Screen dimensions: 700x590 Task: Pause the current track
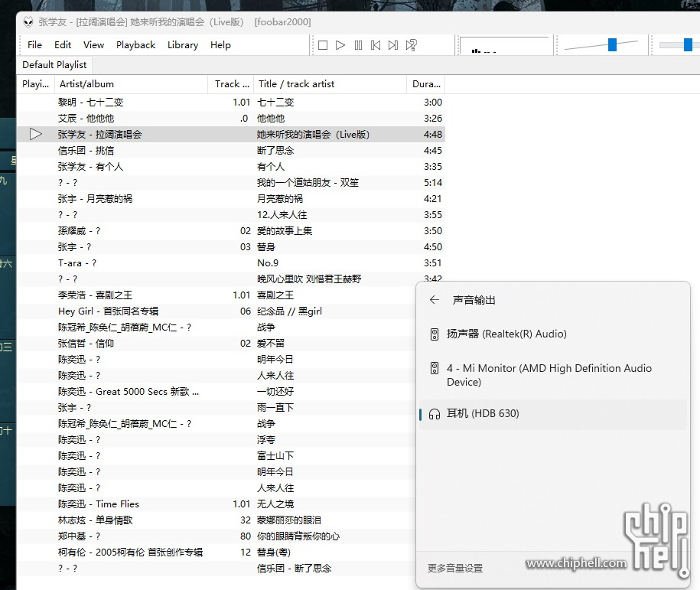[357, 45]
